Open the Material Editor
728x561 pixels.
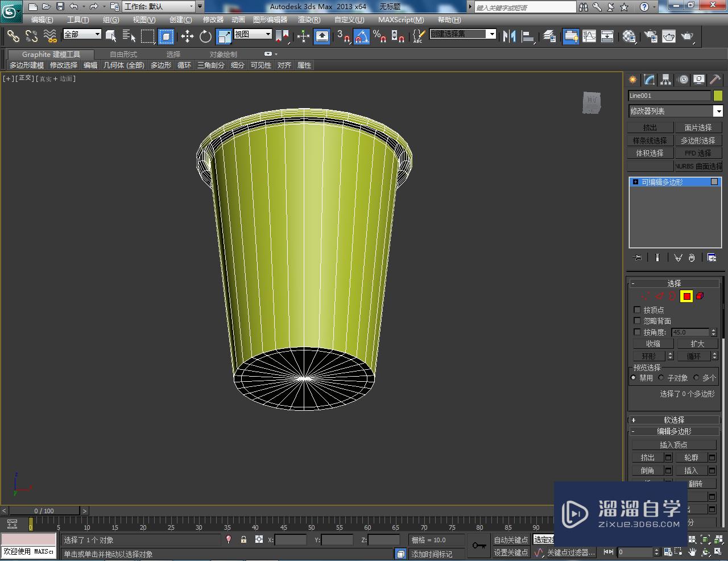coord(628,36)
